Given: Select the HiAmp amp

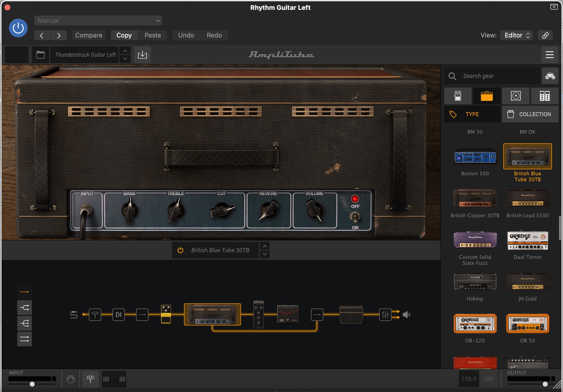Looking at the screenshot, I should (x=475, y=282).
